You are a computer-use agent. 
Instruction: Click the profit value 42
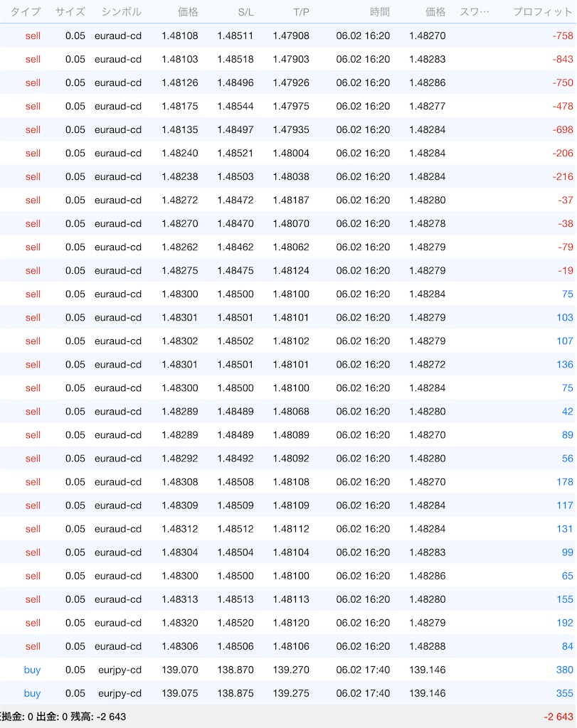568,412
